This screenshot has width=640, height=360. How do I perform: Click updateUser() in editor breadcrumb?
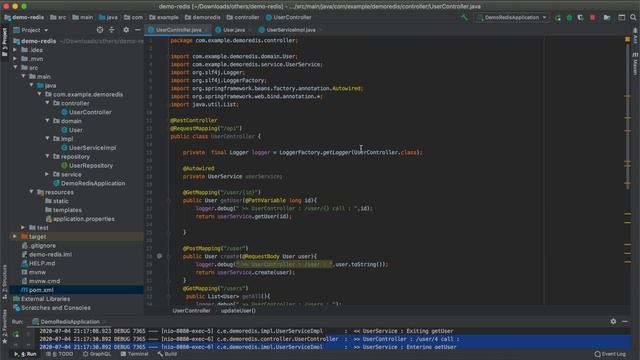click(x=238, y=311)
